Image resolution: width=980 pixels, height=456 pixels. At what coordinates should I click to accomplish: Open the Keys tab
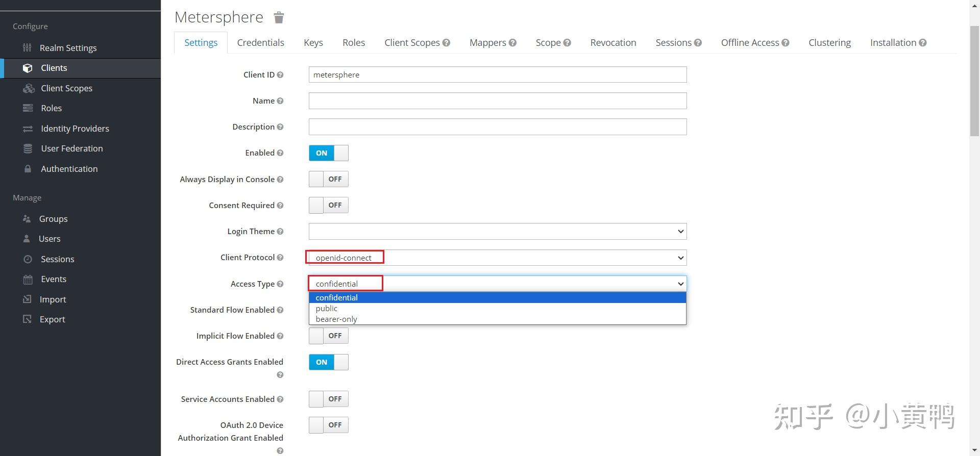[313, 43]
